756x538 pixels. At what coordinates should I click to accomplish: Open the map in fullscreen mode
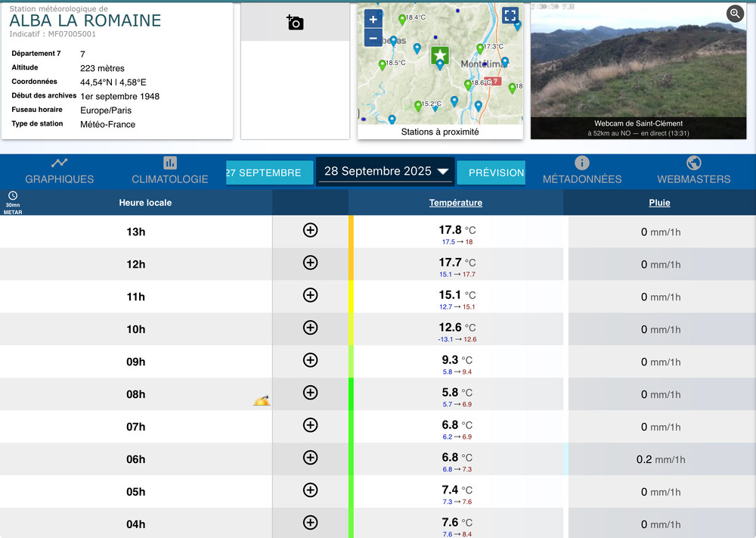[x=510, y=16]
